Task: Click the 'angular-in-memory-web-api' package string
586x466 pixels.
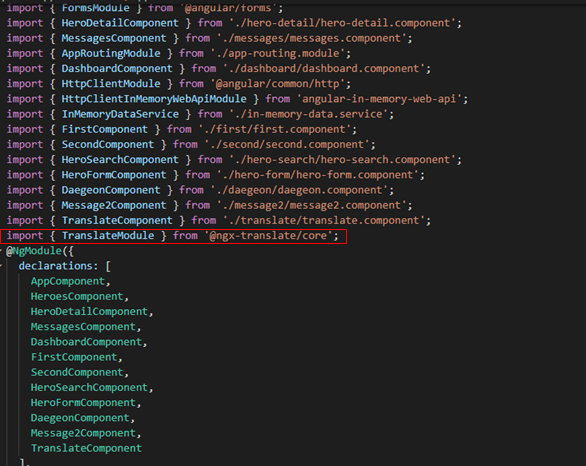Action: pos(379,99)
